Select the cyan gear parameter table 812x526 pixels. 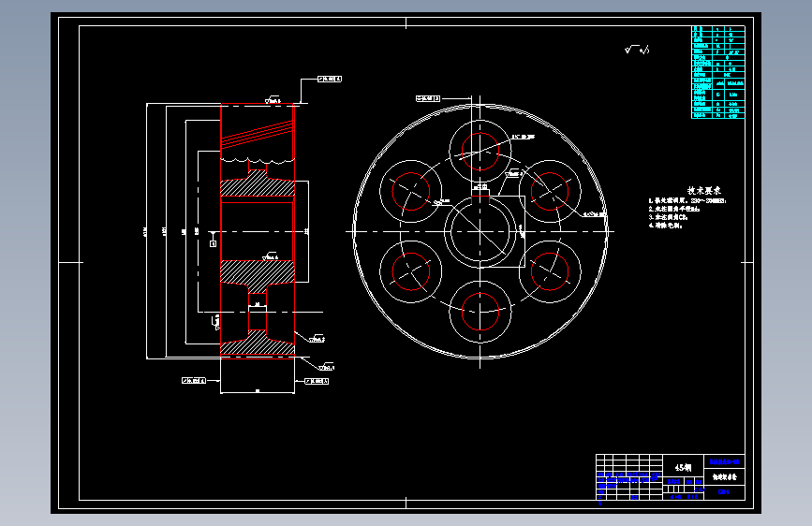718,72
